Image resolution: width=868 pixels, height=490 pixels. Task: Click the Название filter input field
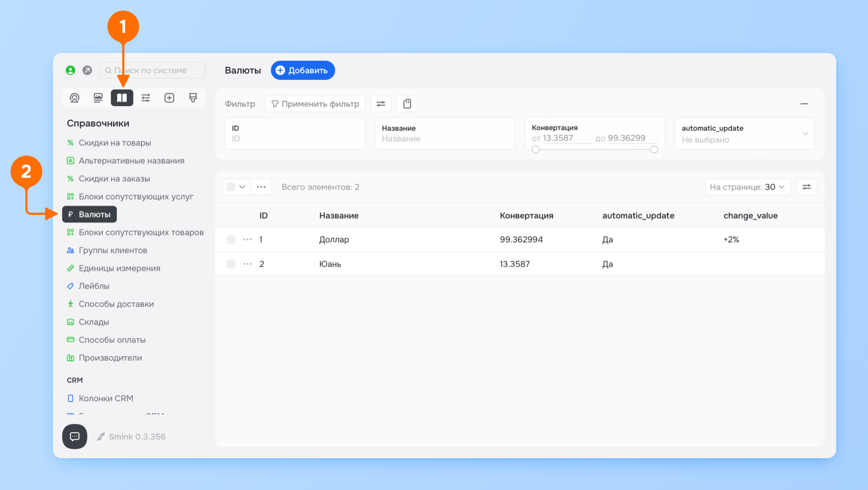[445, 134]
